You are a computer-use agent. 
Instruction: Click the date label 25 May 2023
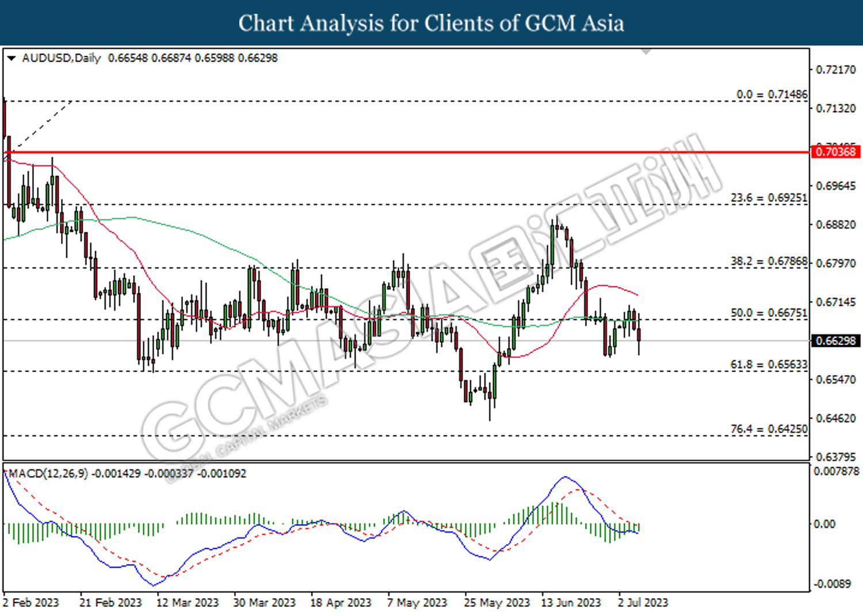(497, 602)
